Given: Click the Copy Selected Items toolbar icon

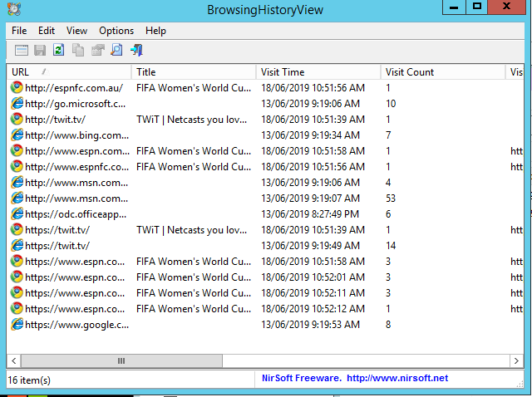Looking at the screenshot, I should 78,50.
